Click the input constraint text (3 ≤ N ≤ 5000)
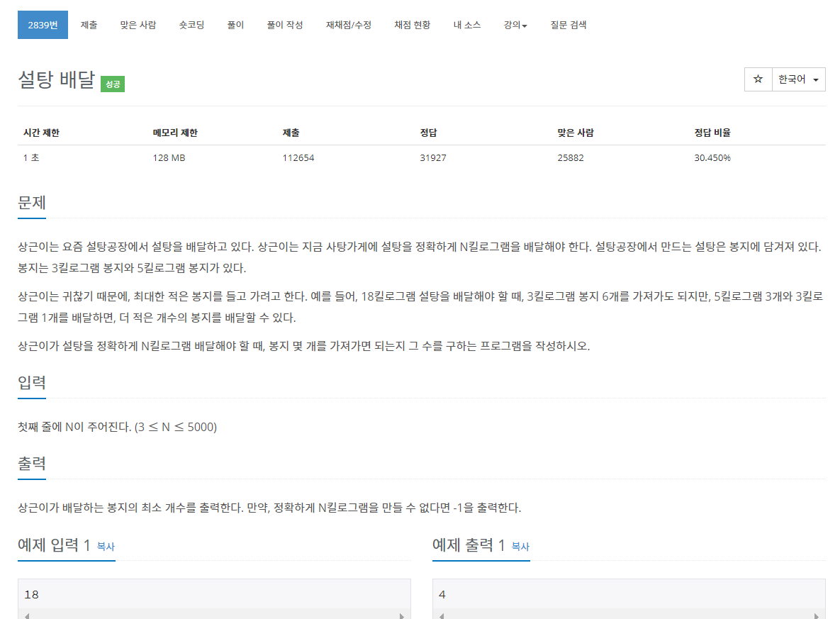840x619 pixels. (176, 427)
